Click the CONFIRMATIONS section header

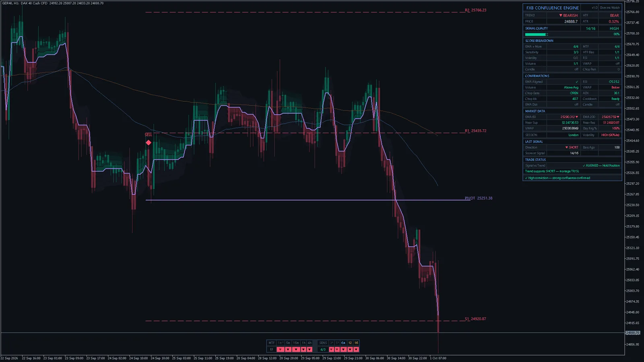(x=537, y=76)
